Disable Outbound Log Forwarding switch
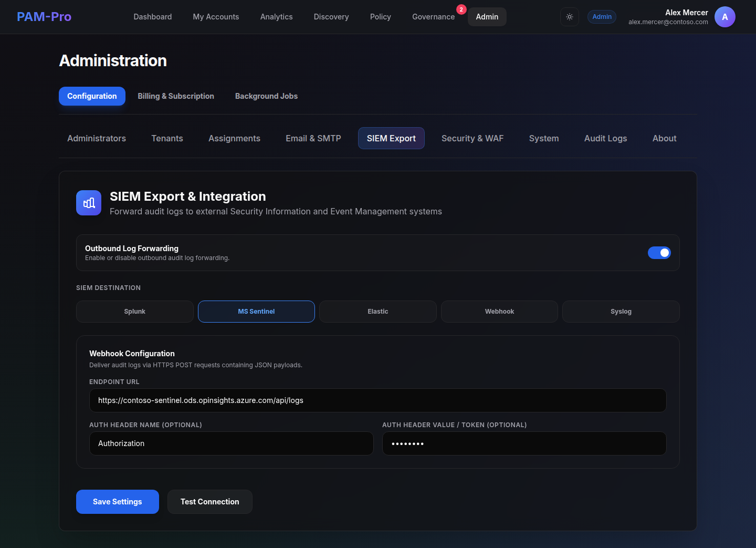756x548 pixels. click(x=659, y=253)
